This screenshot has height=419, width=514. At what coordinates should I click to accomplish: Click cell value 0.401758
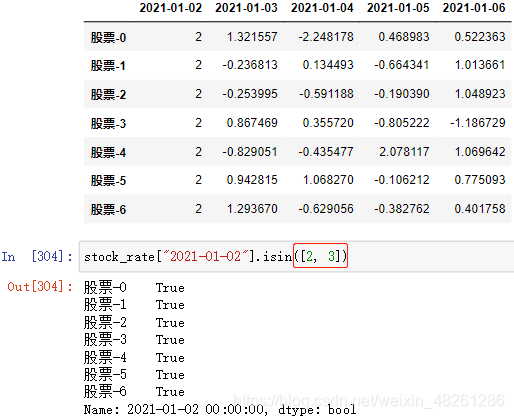click(x=480, y=209)
